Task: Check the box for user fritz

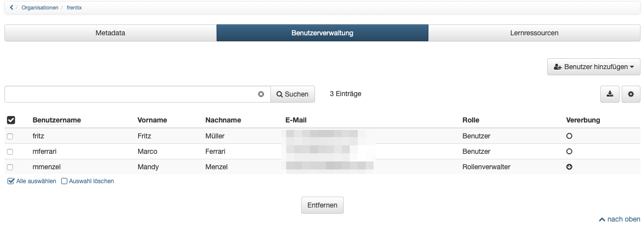Action: pos(10,136)
